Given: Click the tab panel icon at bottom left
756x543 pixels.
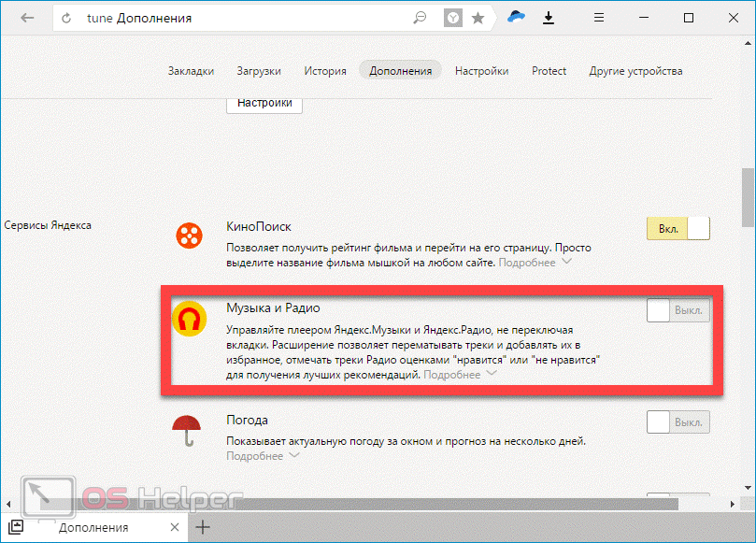Looking at the screenshot, I should coord(16,527).
